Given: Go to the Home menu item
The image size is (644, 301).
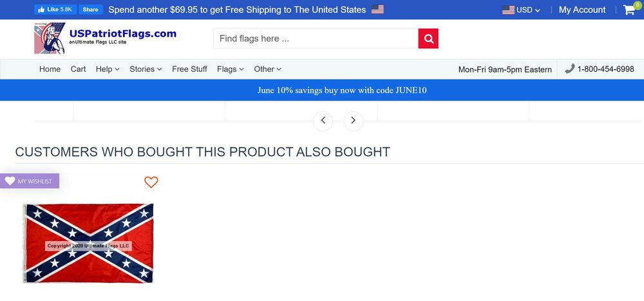Looking at the screenshot, I should (50, 69).
